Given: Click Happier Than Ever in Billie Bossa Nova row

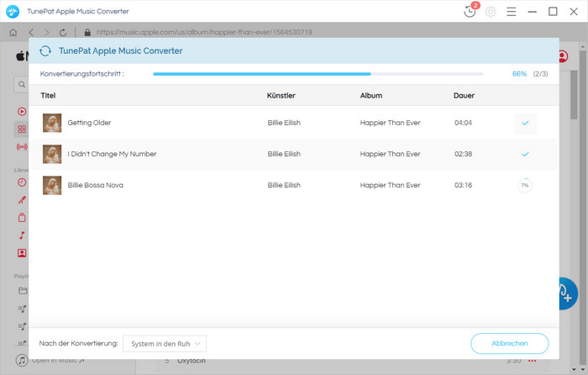Looking at the screenshot, I should pyautogui.click(x=390, y=185).
